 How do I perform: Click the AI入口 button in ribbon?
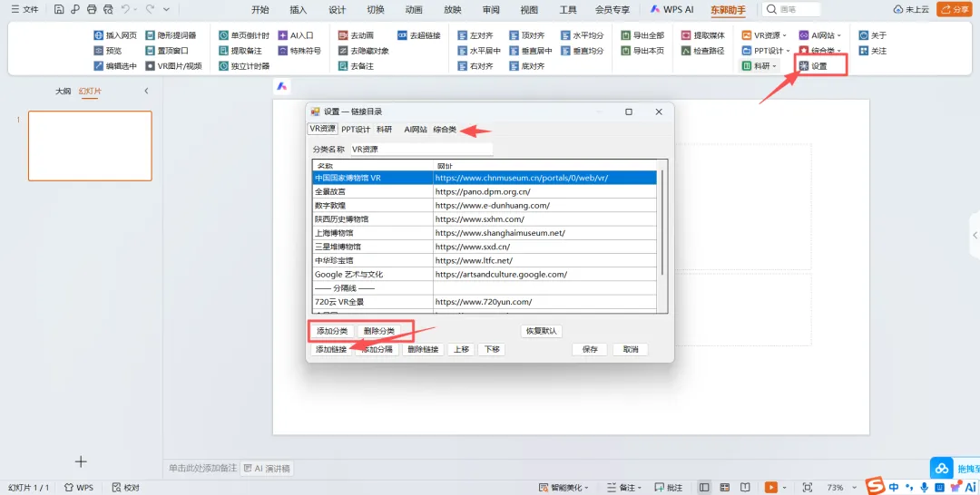[296, 35]
